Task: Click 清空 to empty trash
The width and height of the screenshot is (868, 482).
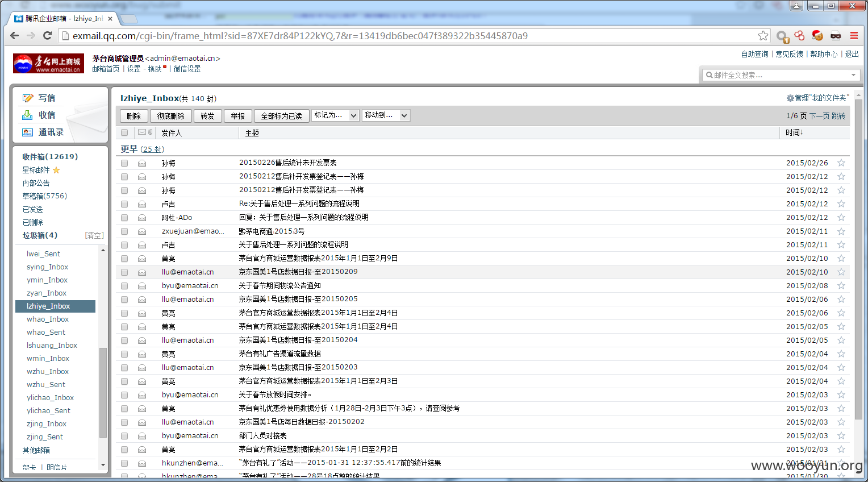Action: pos(94,235)
